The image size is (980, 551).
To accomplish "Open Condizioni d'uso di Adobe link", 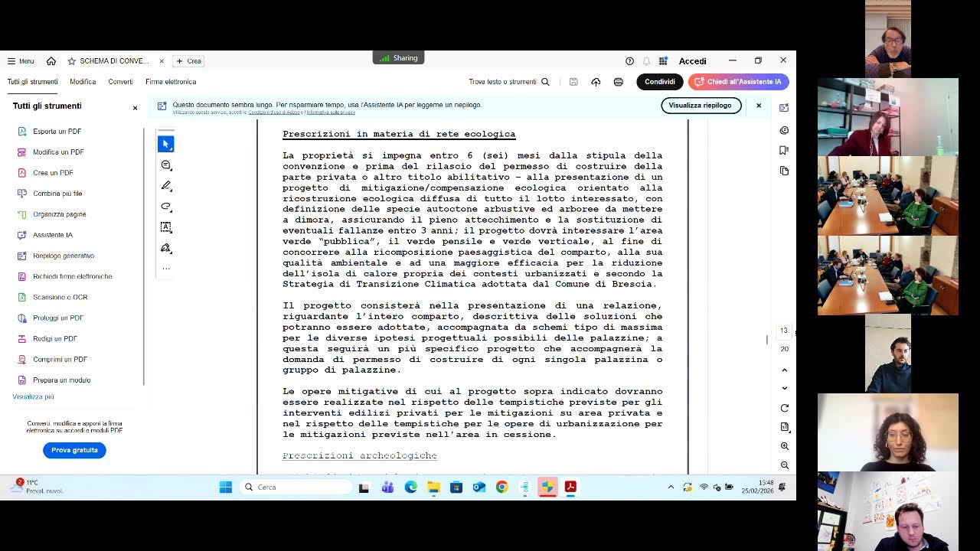I will click(274, 112).
